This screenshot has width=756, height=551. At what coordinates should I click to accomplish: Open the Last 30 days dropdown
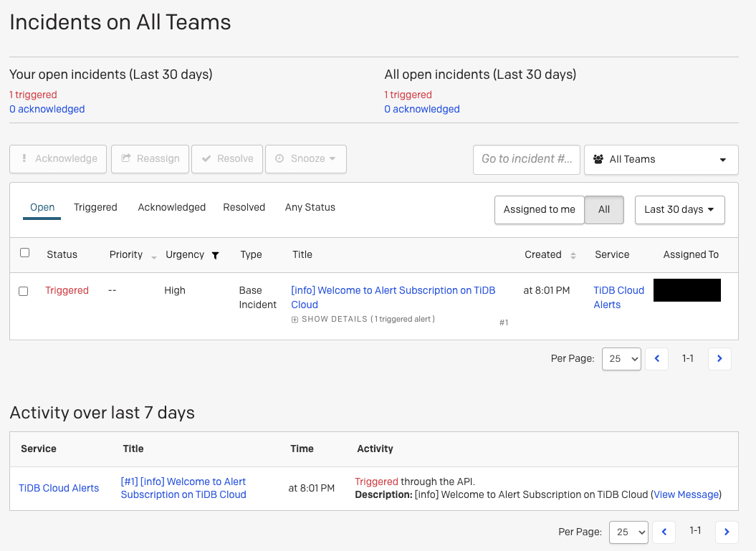click(x=679, y=210)
